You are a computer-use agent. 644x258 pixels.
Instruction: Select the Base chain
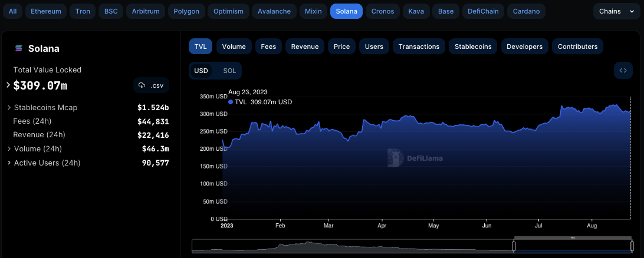446,11
